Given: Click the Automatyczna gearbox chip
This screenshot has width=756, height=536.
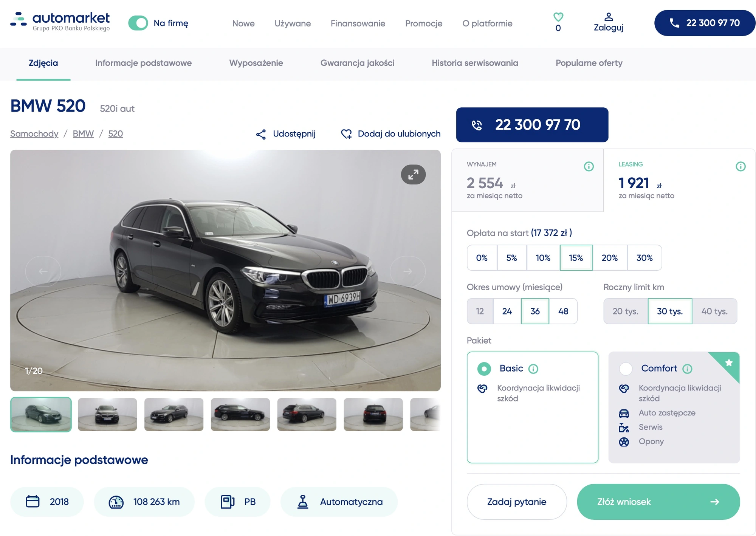Looking at the screenshot, I should click(339, 502).
